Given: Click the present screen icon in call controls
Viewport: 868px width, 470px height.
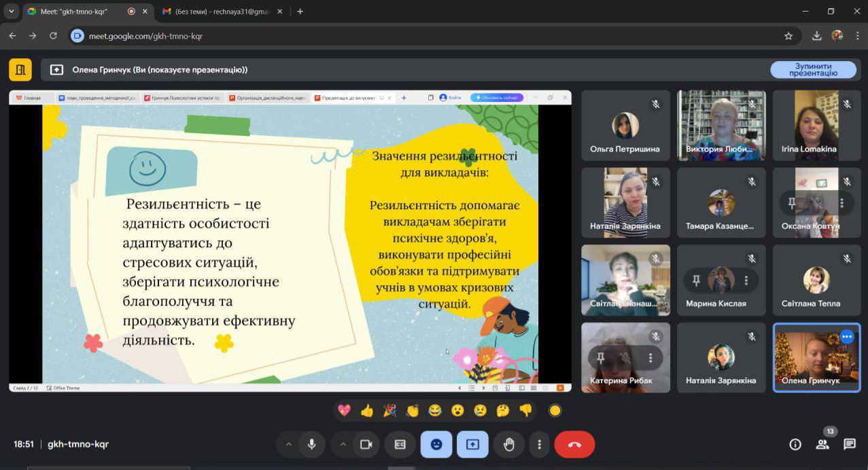Looking at the screenshot, I should [472, 444].
